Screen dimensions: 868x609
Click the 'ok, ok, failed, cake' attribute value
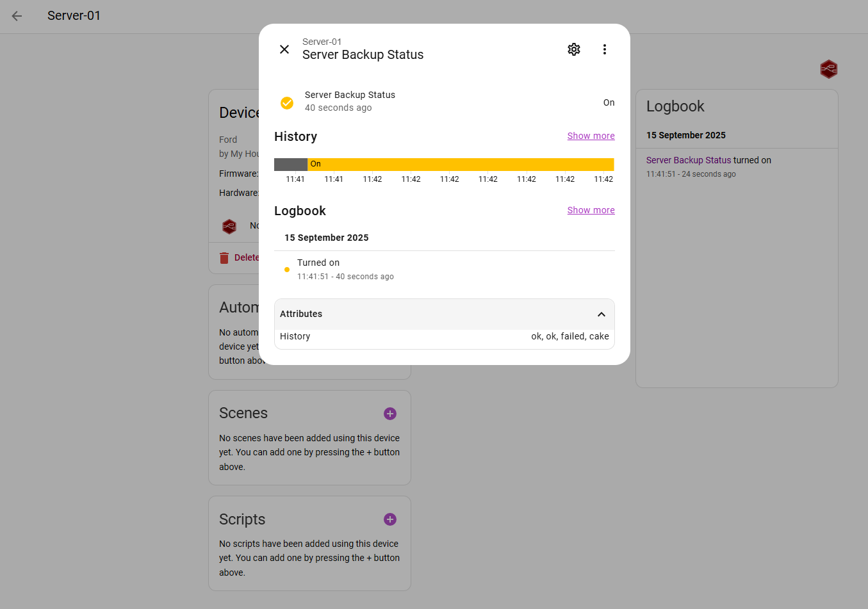tap(570, 336)
